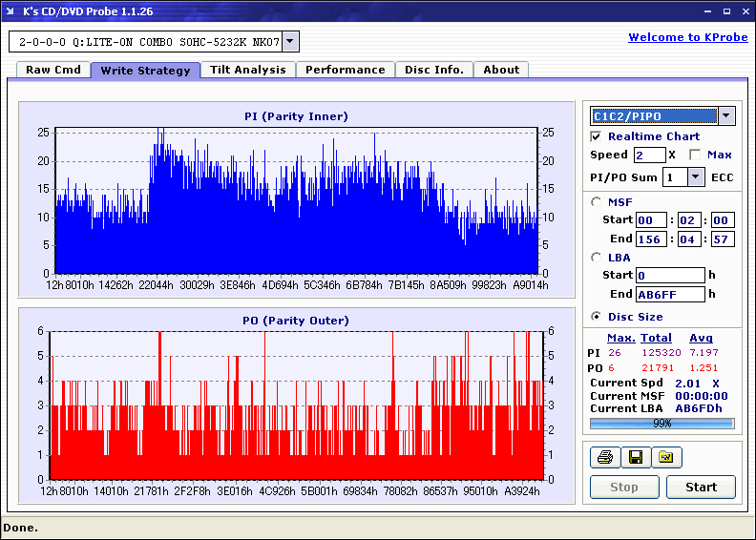Screen dimensions: 756x540
Task: Select the LBA radio button
Action: coord(597,258)
